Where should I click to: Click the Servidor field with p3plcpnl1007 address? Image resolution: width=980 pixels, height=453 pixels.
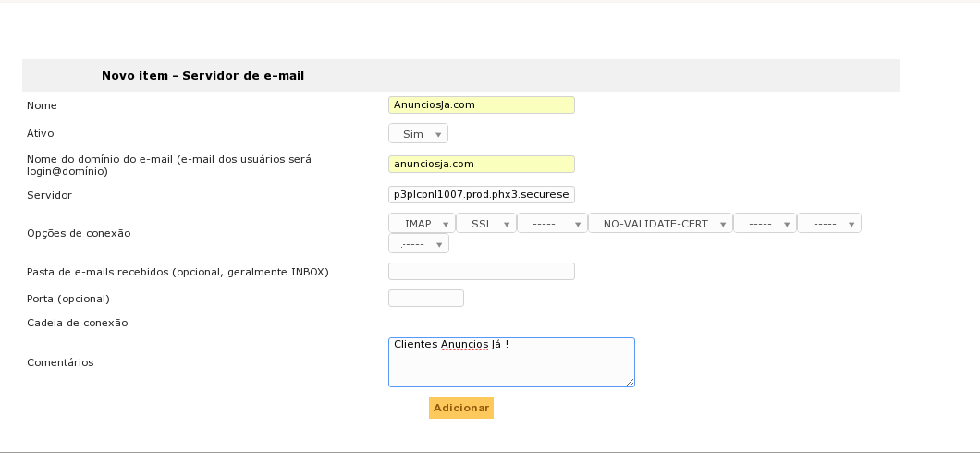pos(481,195)
